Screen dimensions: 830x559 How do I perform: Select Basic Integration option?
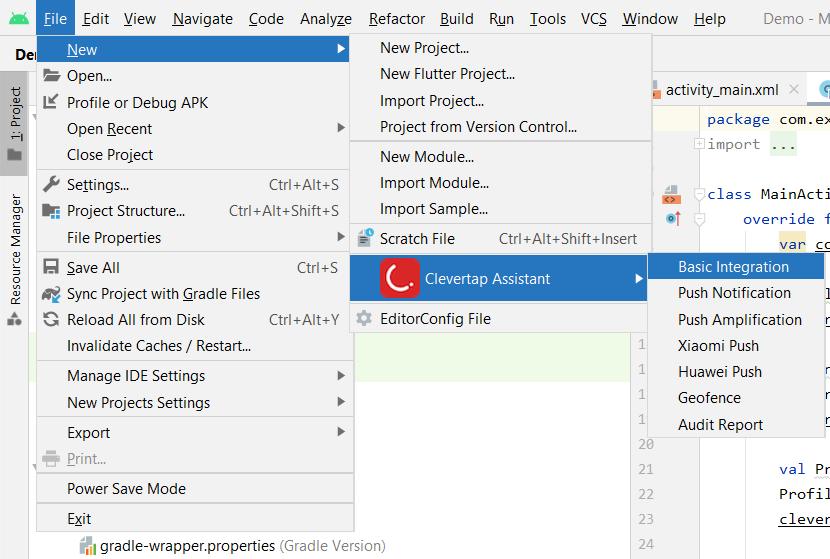point(736,266)
